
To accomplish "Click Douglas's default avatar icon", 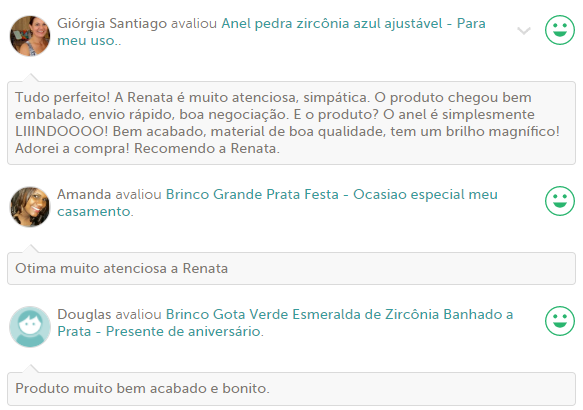I will click(30, 327).
